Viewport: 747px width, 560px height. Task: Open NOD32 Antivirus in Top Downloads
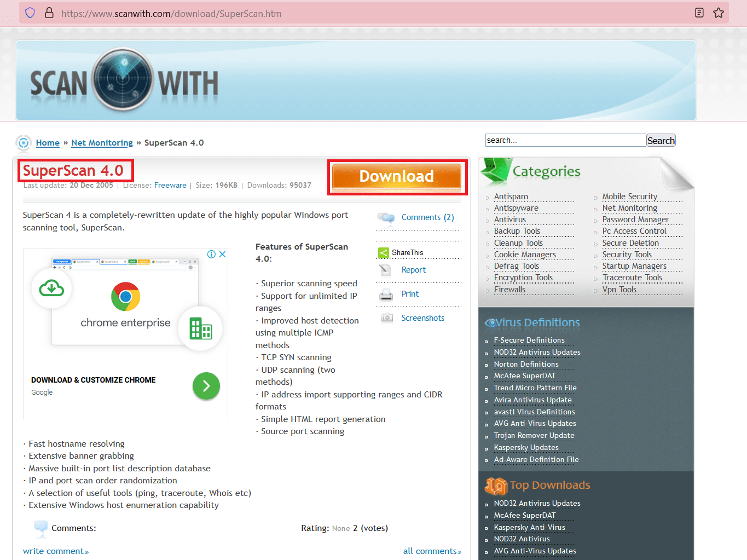[522, 539]
